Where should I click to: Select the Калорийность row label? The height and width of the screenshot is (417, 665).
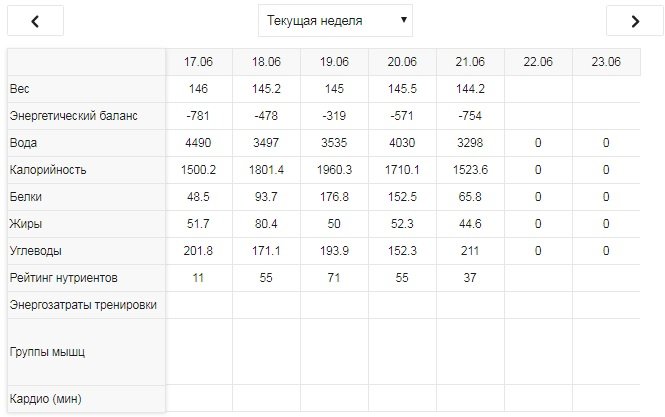[48, 170]
